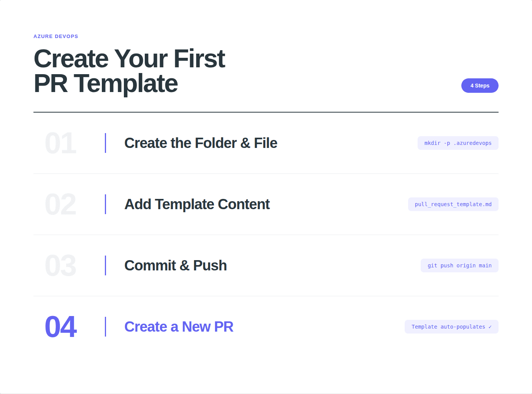Click the mkdir -p .azuredevops code chip
This screenshot has width=532, height=394.
[x=458, y=143]
